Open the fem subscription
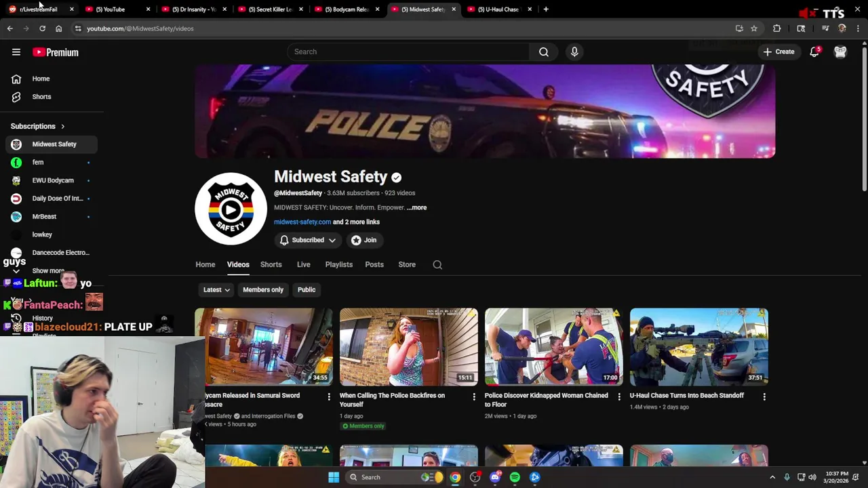Image resolution: width=868 pixels, height=488 pixels. coord(52,163)
